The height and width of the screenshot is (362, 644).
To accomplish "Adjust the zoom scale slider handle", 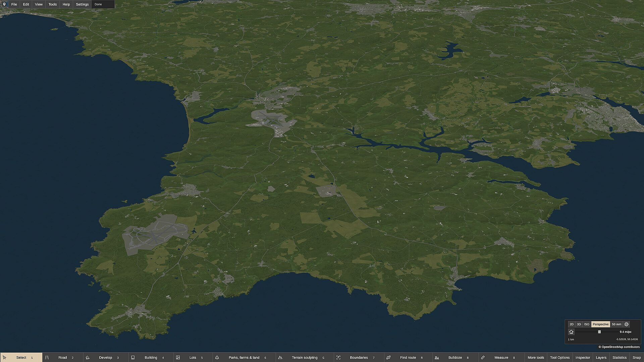I will (x=599, y=332).
